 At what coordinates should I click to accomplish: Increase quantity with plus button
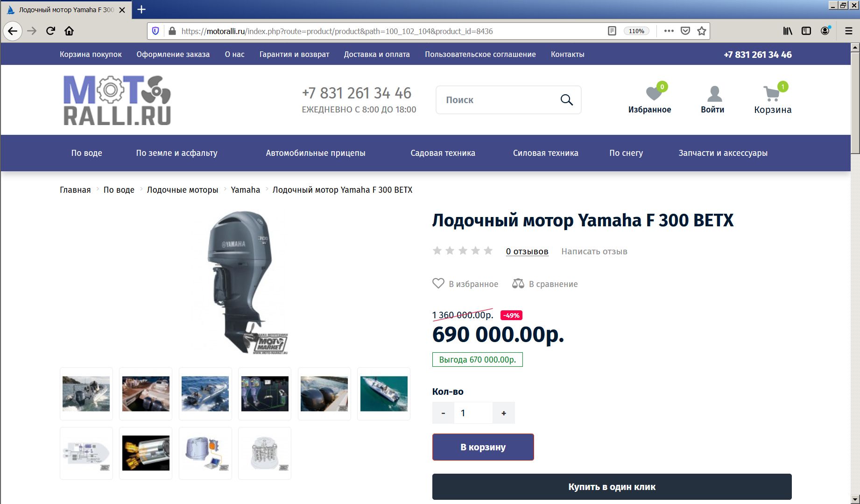coord(504,413)
